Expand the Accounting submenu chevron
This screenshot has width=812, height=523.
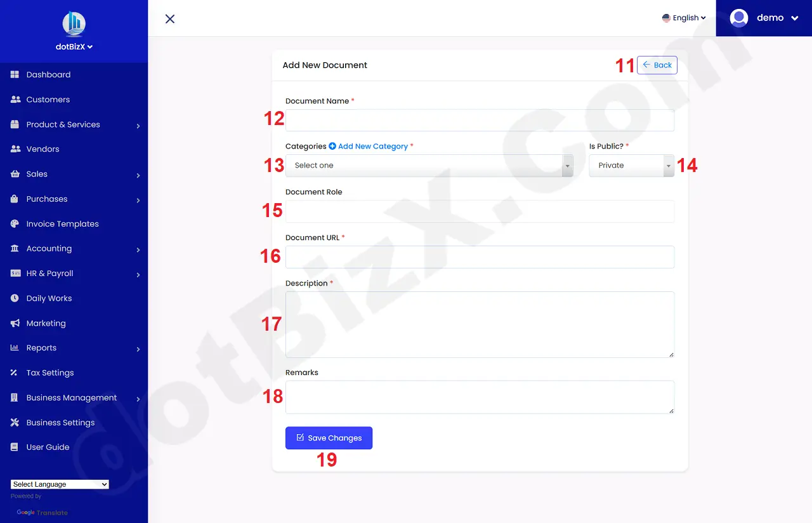(x=138, y=248)
